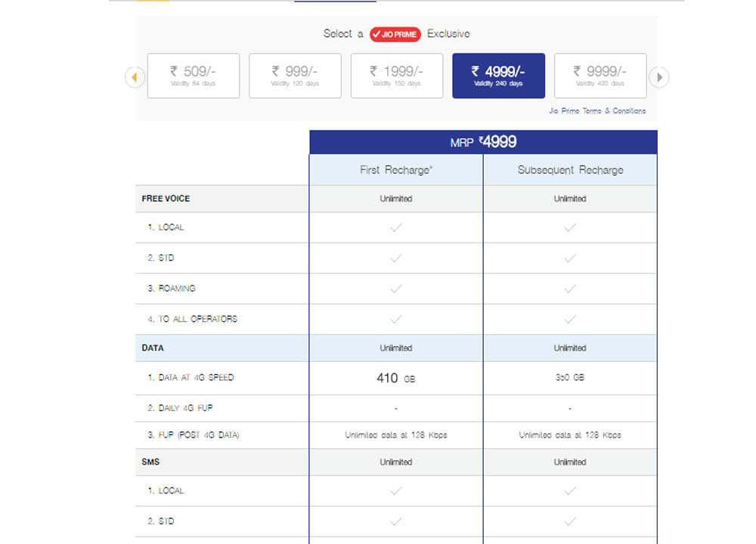The height and width of the screenshot is (544, 756).
Task: Click '3. FUP (POST 4G DATA)' label
Action: pyautogui.click(x=194, y=435)
